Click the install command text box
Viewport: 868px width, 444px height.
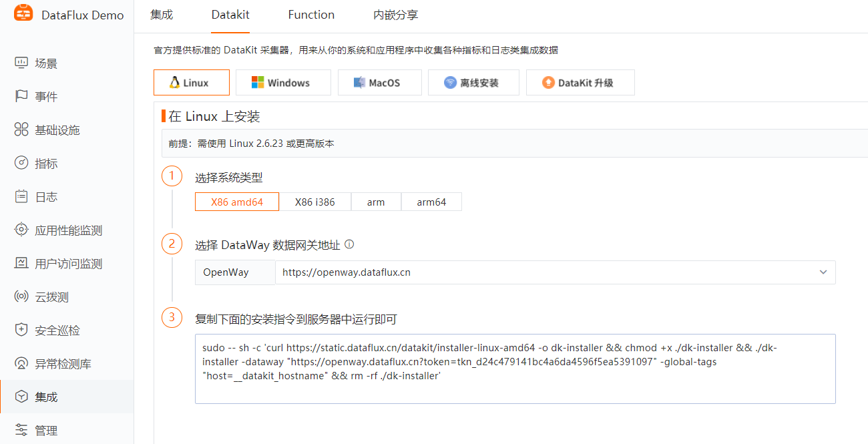(515, 369)
